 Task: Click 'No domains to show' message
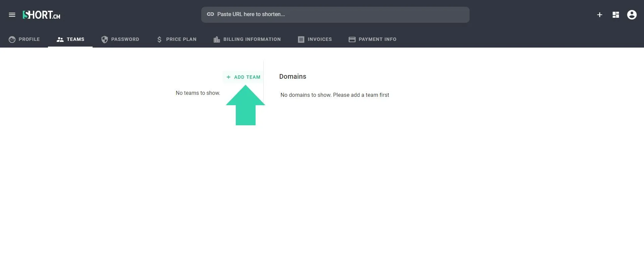[x=335, y=95]
